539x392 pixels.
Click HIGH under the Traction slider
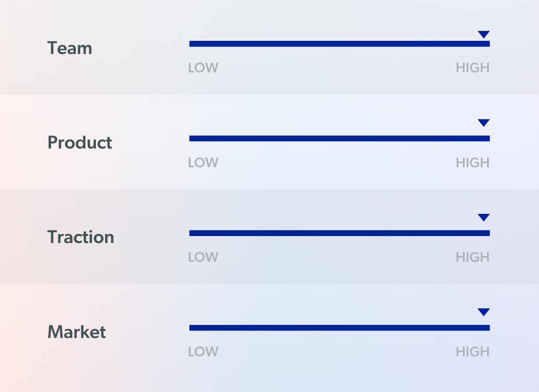(x=473, y=257)
